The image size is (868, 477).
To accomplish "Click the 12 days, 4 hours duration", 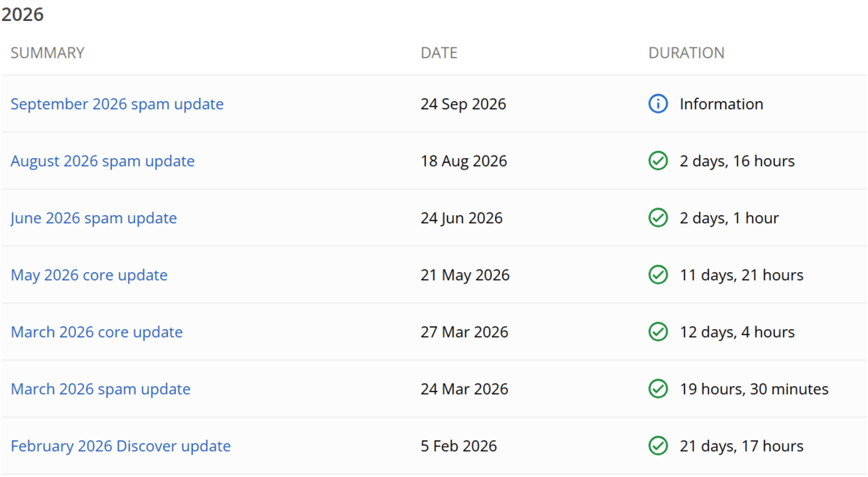I will coord(737,332).
